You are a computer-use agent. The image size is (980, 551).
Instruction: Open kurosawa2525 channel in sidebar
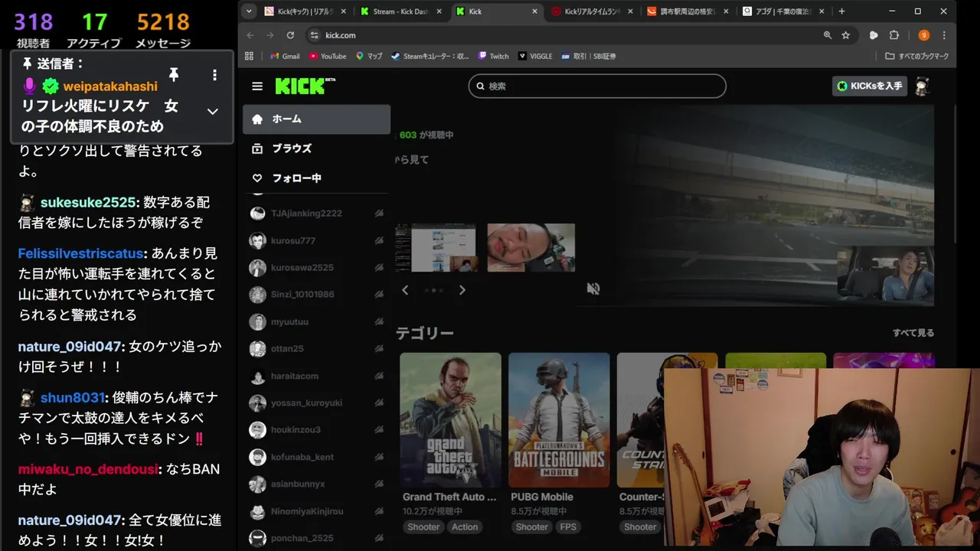(316, 268)
